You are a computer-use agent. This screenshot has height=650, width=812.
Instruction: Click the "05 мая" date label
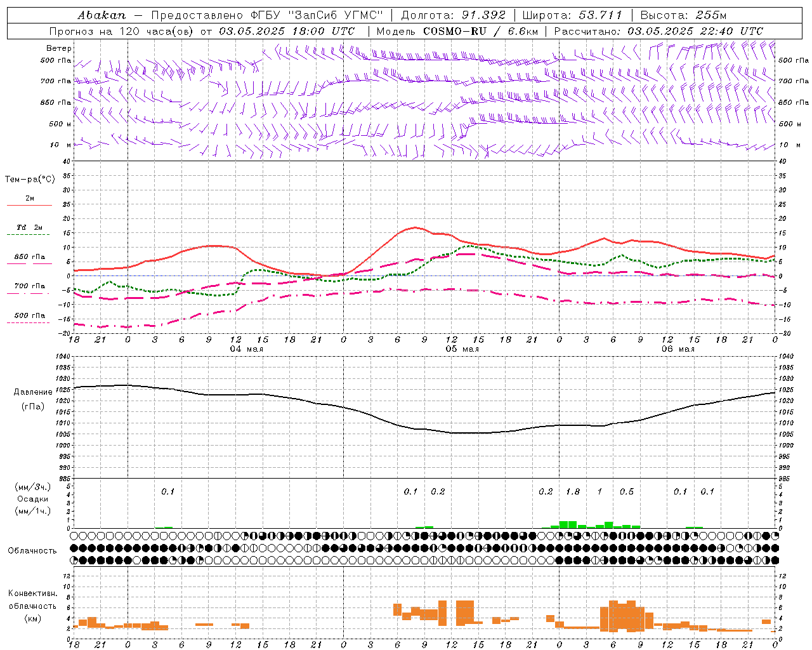[x=462, y=349]
